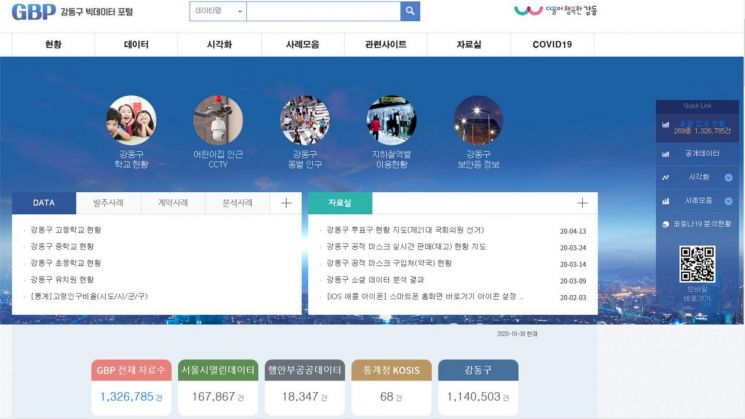Expand 사례모음 in the Quick Link sidebar
Viewport: 745px width, 419px height.
699,200
